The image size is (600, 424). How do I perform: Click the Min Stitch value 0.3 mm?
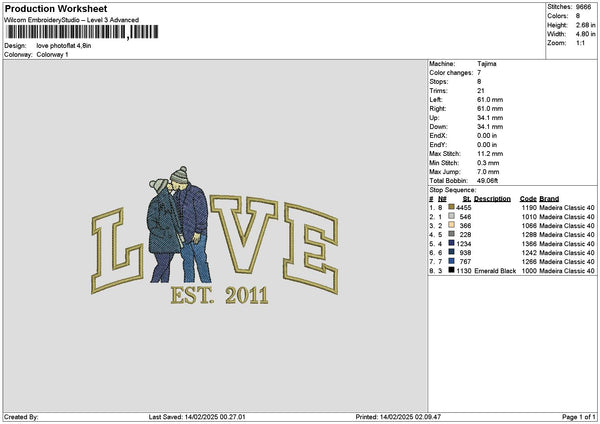point(488,163)
